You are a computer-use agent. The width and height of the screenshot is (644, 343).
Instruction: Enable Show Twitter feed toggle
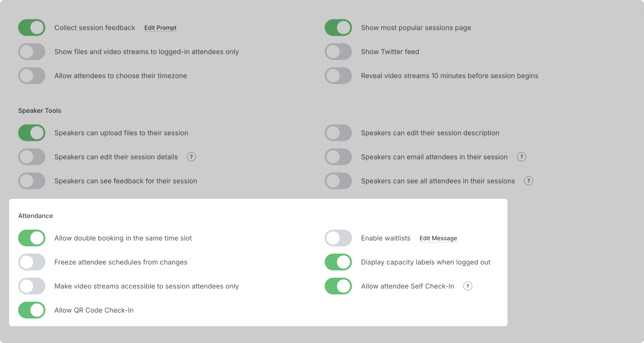point(338,51)
